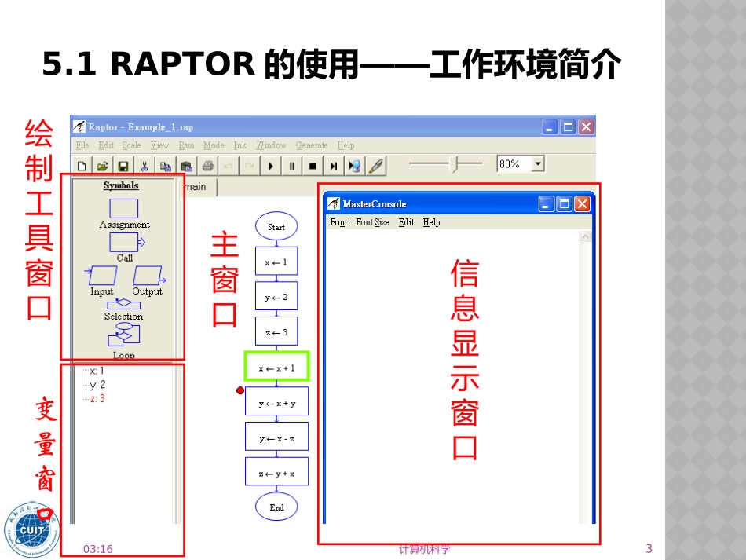Save the flowchart with the floppy icon
746x560 pixels.
coord(123,166)
